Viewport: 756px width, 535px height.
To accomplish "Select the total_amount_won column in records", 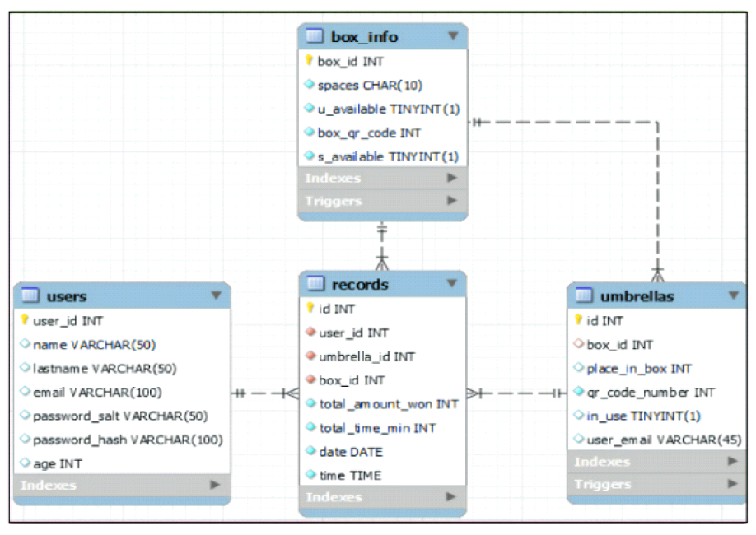I will (389, 404).
